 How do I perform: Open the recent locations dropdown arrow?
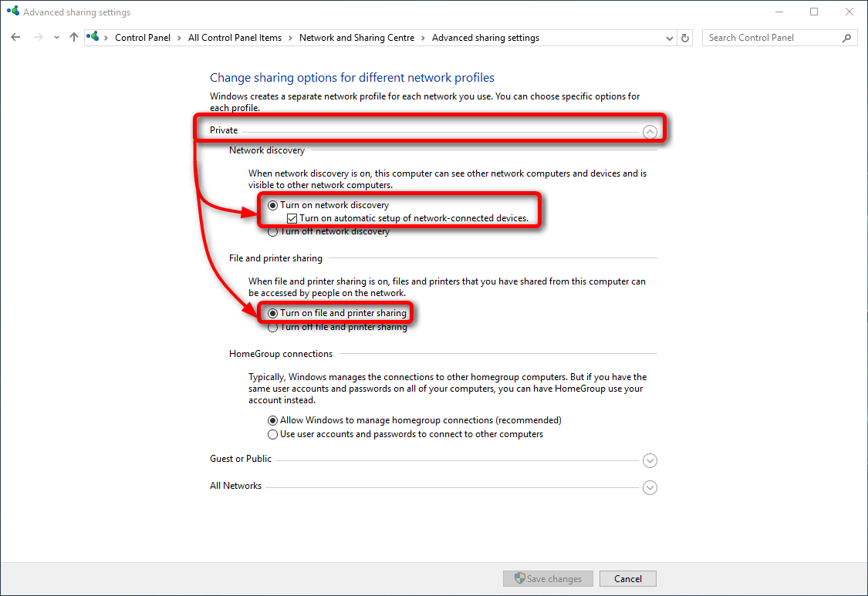[56, 38]
